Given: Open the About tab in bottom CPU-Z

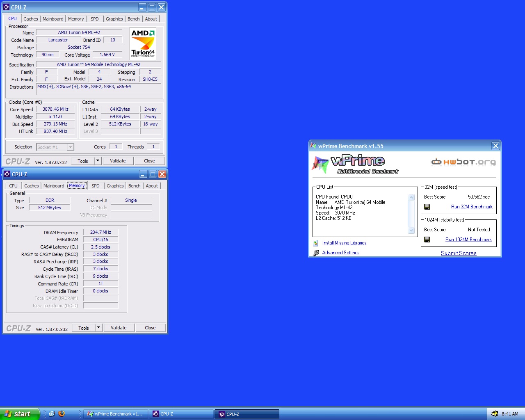Looking at the screenshot, I should pyautogui.click(x=152, y=186).
